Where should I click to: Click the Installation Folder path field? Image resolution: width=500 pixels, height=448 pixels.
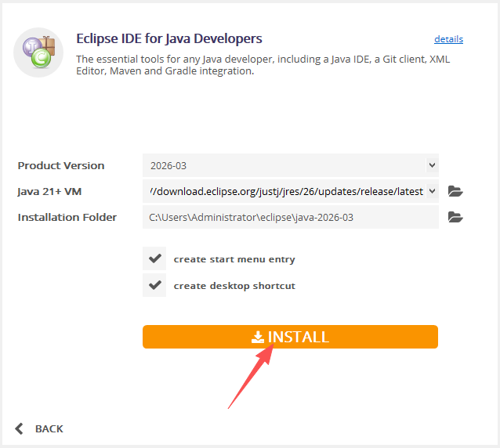291,217
